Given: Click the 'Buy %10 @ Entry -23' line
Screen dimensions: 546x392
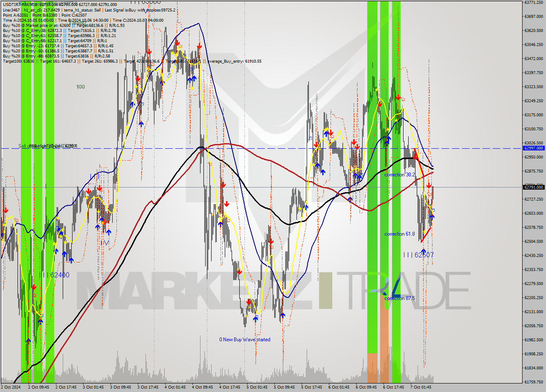Looking at the screenshot, I should pyautogui.click(x=58, y=46).
